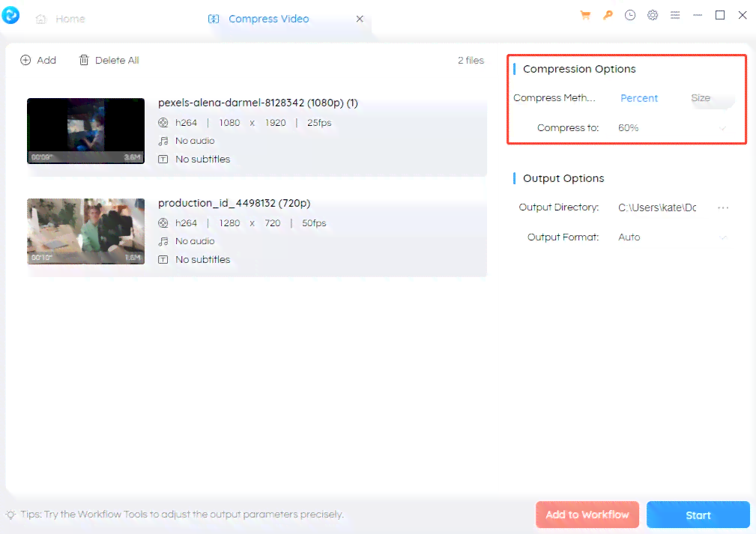Click the Output Options heading

563,178
